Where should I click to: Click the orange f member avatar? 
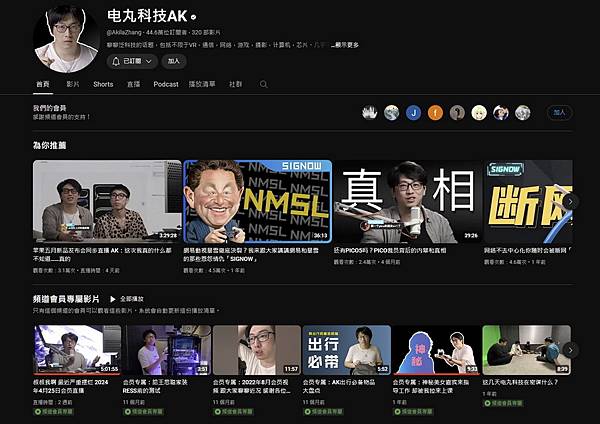pyautogui.click(x=435, y=113)
